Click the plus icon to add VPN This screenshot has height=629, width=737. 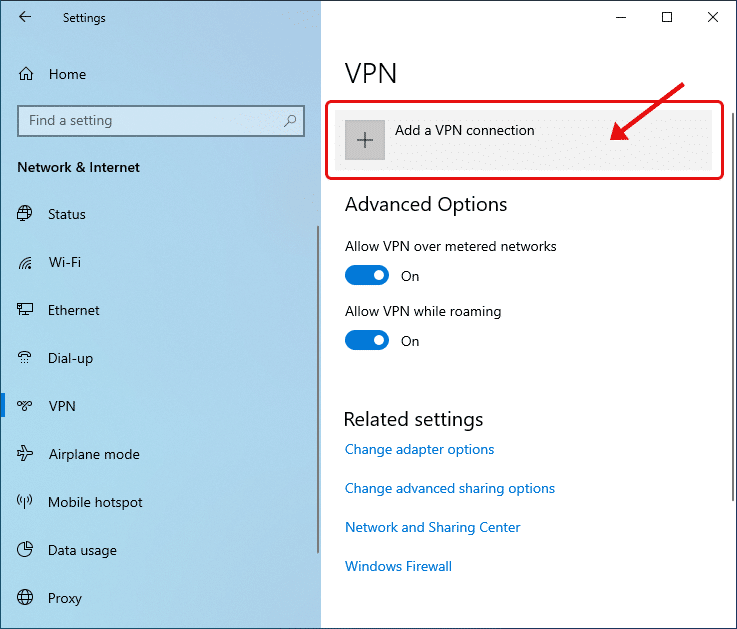(x=365, y=140)
